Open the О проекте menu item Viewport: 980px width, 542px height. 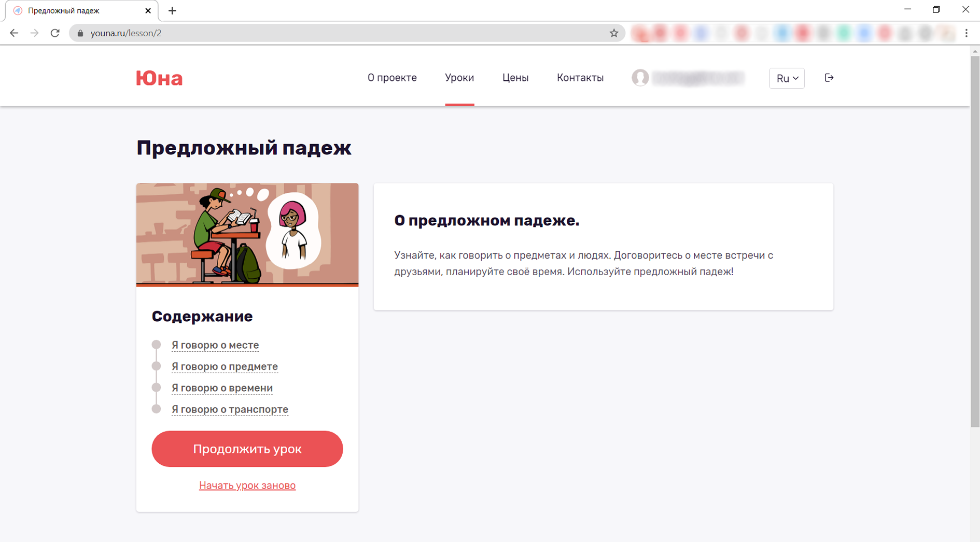392,78
